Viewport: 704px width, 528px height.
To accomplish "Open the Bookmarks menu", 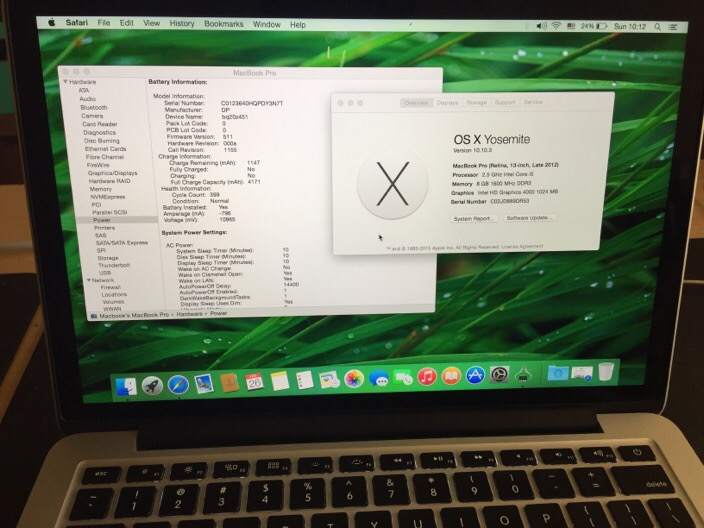I will pyautogui.click(x=223, y=23).
